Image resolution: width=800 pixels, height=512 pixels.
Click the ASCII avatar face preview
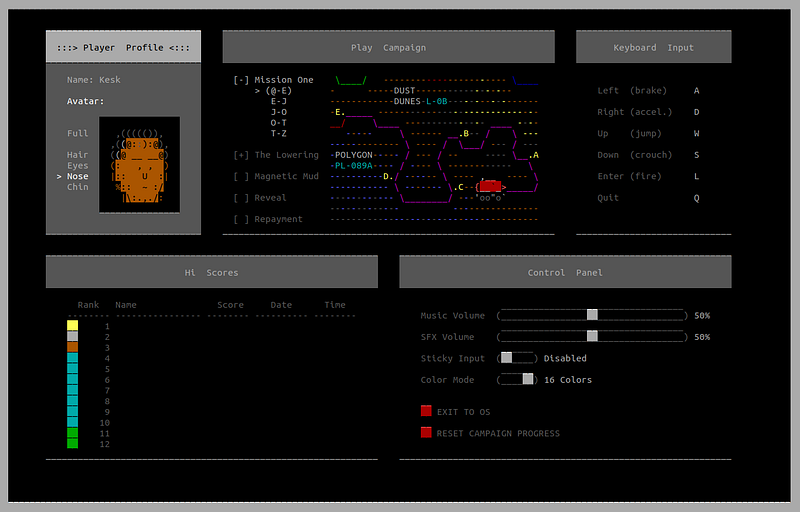[x=139, y=165]
